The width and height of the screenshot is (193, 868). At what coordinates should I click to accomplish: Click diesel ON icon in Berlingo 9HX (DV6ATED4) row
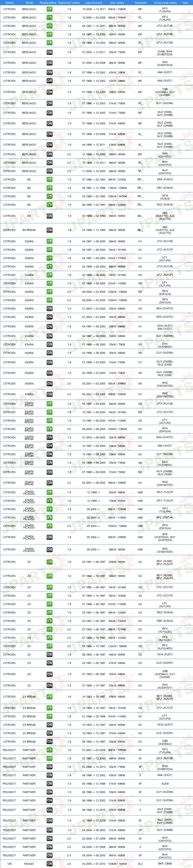pyautogui.click(x=49, y=63)
